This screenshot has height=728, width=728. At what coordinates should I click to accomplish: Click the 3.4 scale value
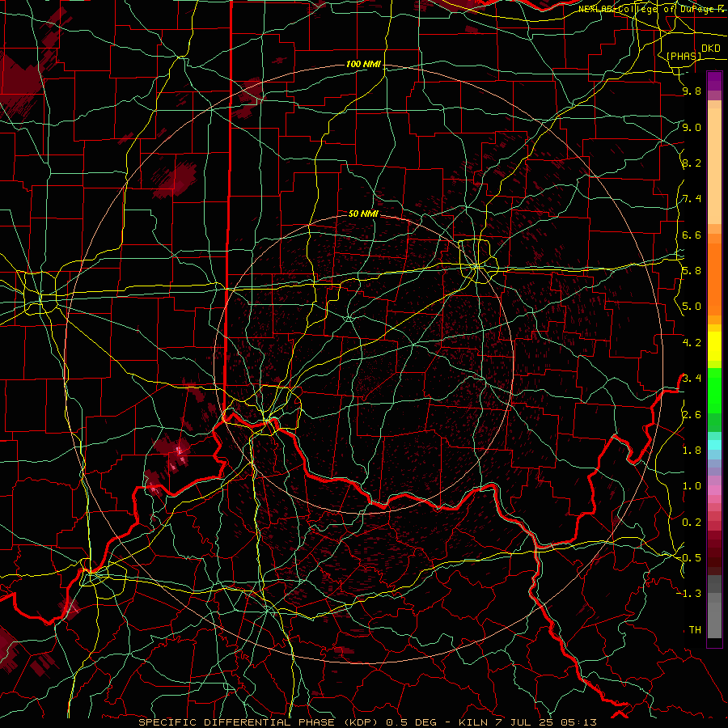(692, 378)
